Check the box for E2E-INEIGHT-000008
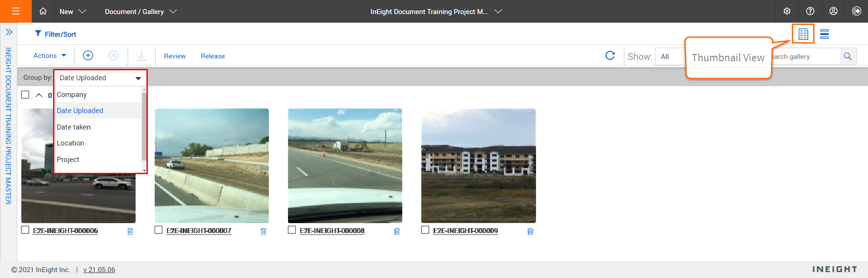 pos(292,230)
